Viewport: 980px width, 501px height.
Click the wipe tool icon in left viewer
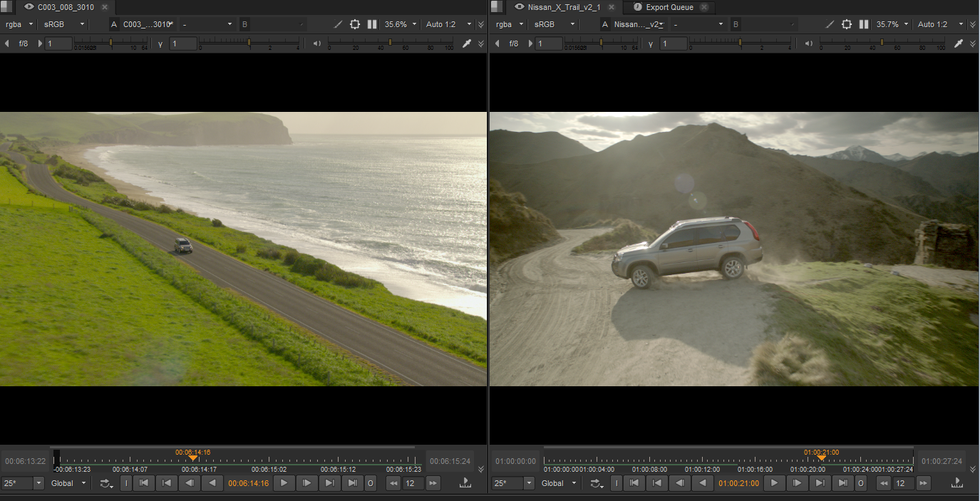coord(338,24)
